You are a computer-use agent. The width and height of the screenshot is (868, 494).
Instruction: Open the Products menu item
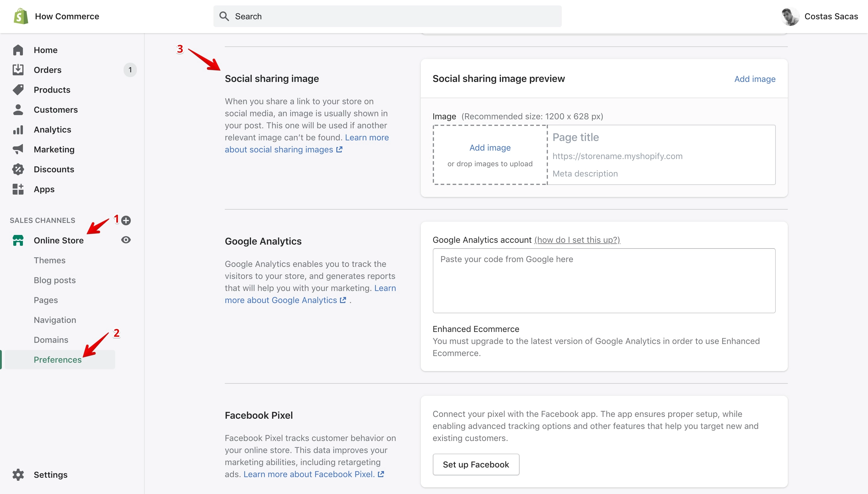click(52, 89)
